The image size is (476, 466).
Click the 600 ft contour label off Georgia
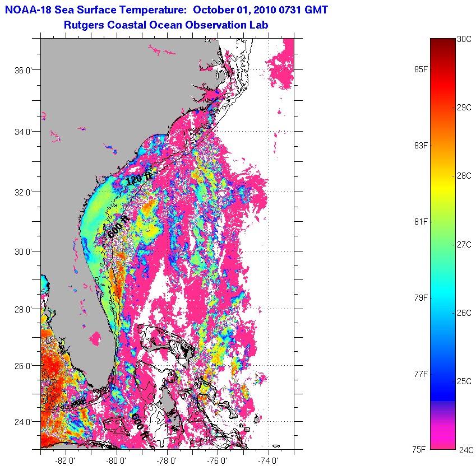119,227
